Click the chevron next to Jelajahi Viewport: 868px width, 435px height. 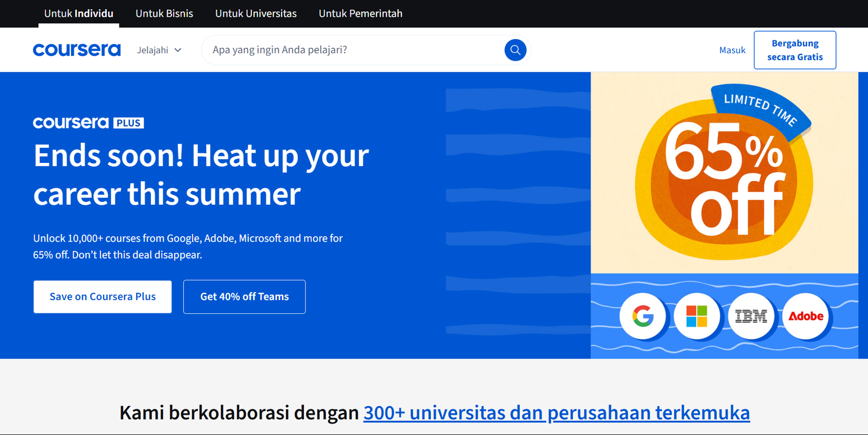[x=178, y=50]
